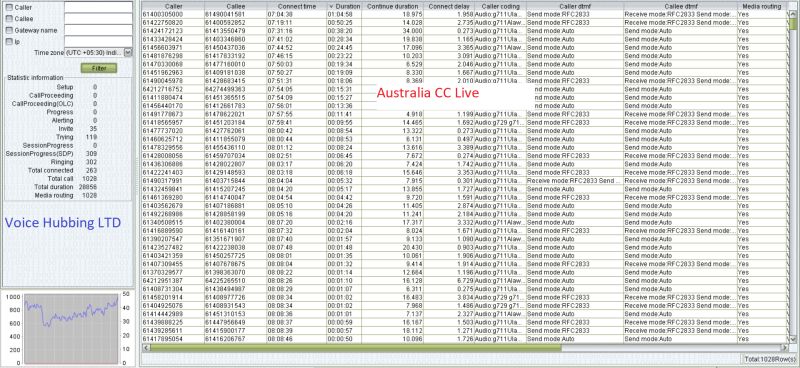
Task: Apply the green Filter button
Action: [98, 68]
